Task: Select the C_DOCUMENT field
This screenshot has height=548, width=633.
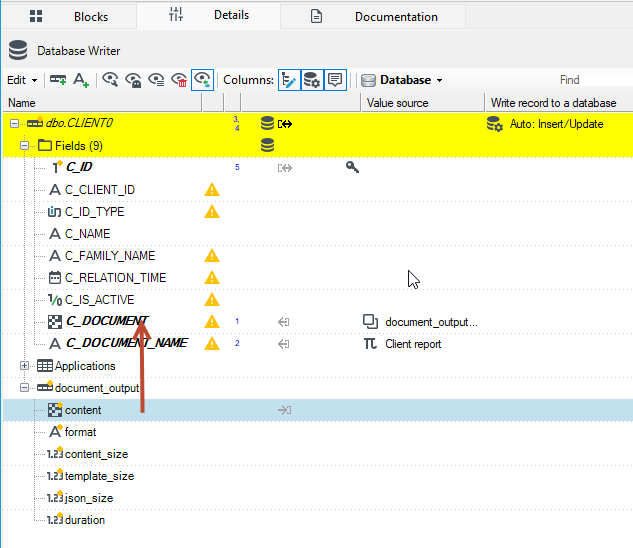Action: 107,321
